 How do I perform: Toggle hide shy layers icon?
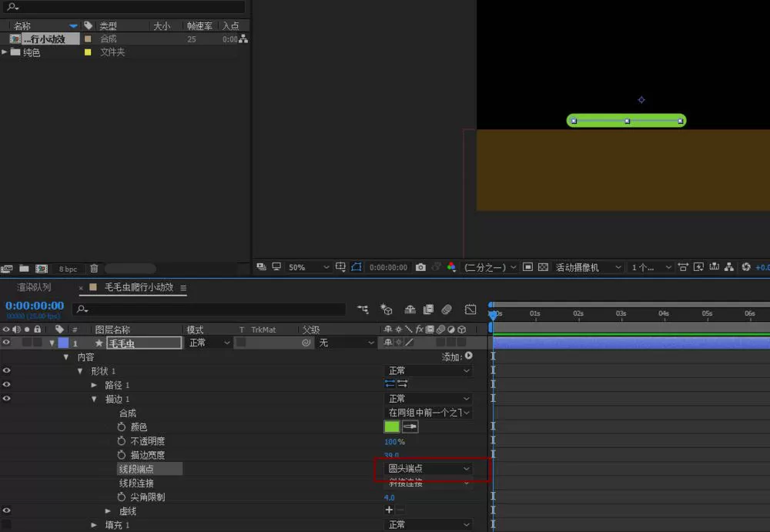(410, 309)
